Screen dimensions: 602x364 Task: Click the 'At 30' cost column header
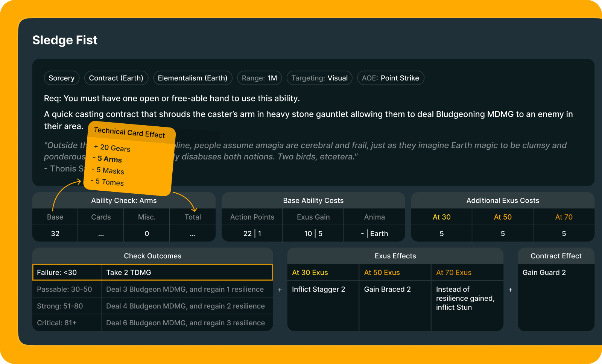(x=442, y=217)
